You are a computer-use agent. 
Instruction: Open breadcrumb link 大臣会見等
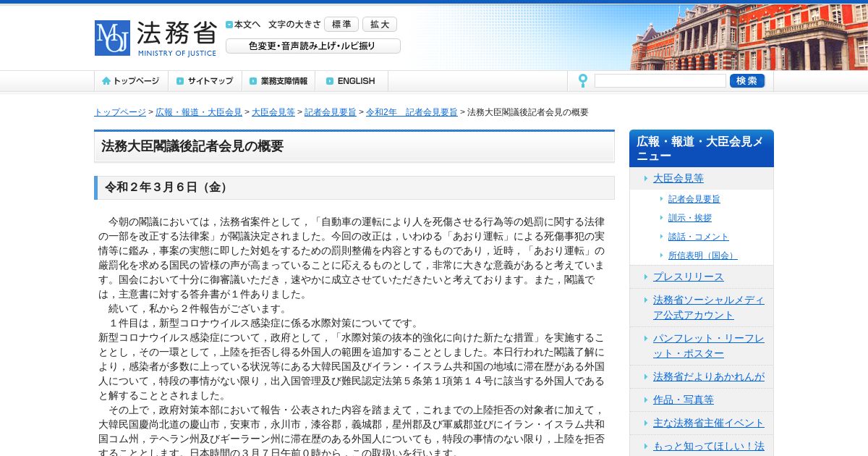[x=273, y=112]
